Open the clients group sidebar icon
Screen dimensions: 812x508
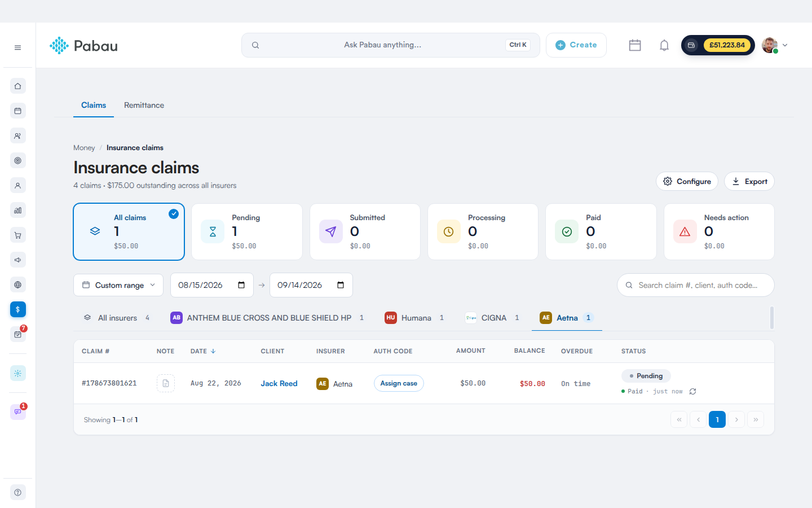(18, 136)
